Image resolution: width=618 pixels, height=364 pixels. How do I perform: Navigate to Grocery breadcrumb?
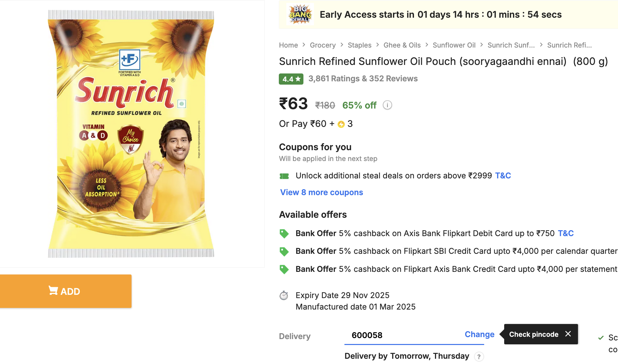[x=322, y=45]
